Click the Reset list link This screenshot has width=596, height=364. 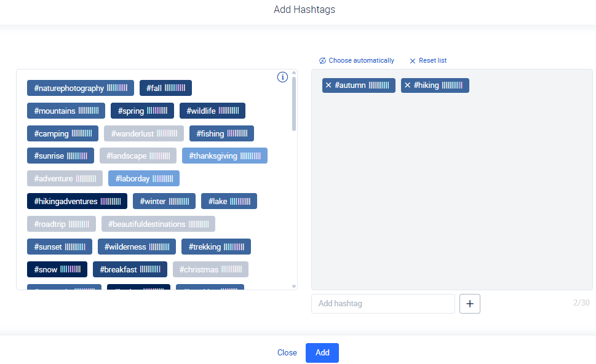432,60
